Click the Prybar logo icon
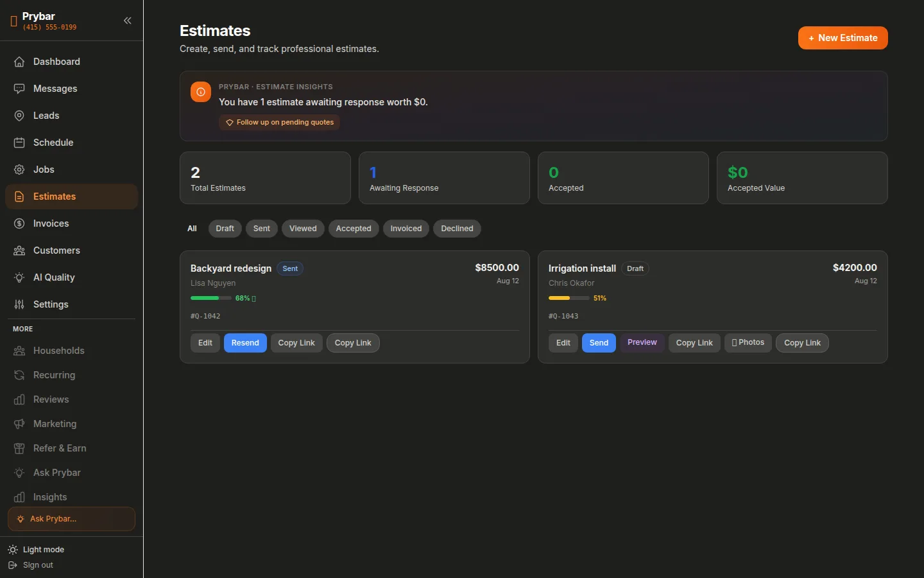The image size is (924, 578). pos(13,21)
